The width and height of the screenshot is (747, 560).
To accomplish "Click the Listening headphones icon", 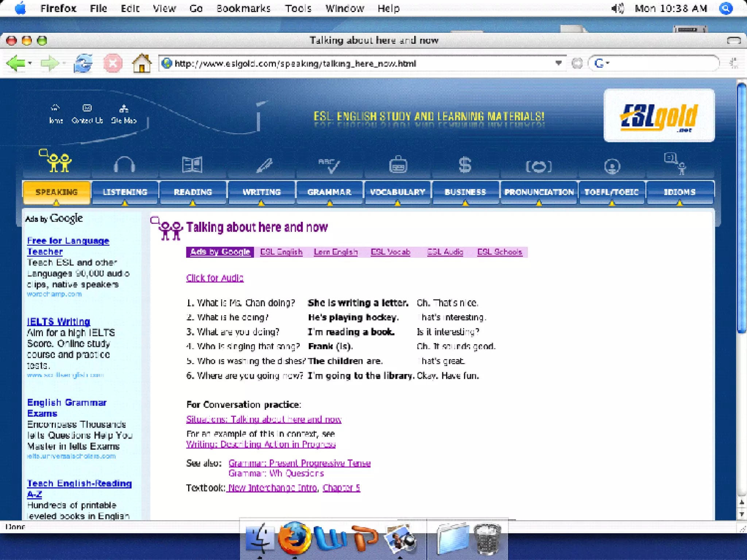I will tap(124, 165).
